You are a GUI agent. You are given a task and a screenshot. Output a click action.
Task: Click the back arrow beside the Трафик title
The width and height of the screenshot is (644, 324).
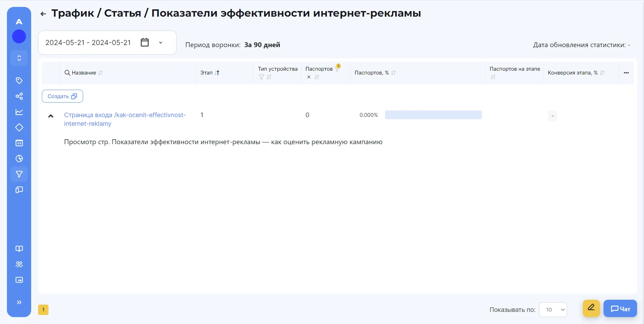tap(43, 14)
